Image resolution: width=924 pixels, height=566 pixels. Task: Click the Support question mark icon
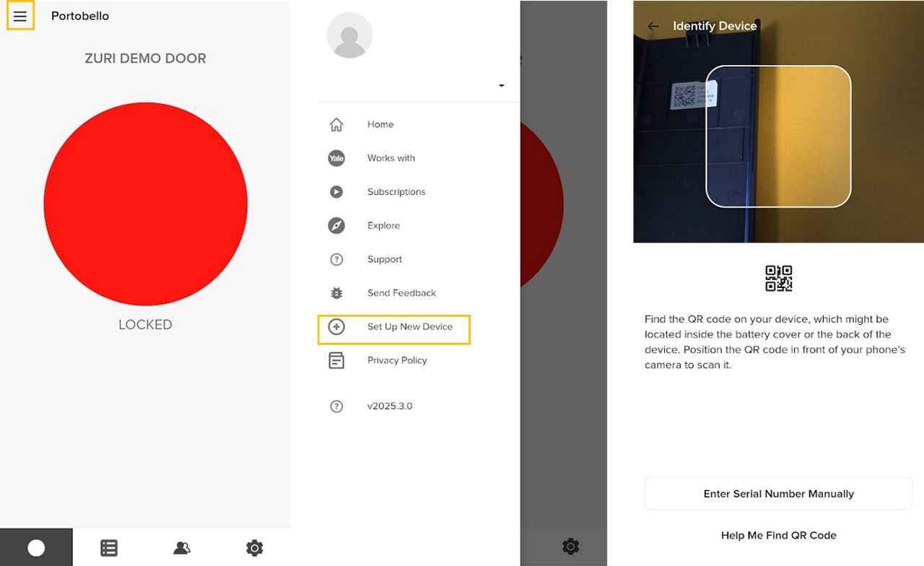point(336,259)
